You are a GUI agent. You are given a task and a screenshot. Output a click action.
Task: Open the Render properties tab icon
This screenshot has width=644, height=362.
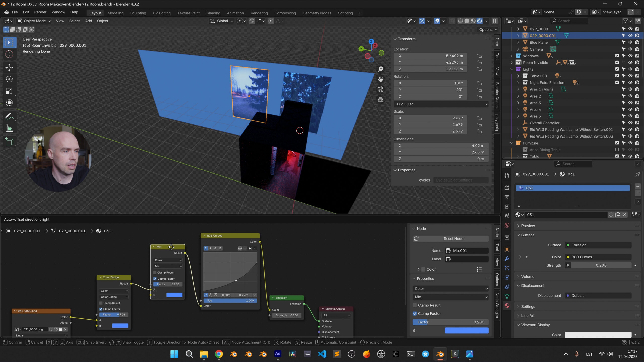[507, 188]
